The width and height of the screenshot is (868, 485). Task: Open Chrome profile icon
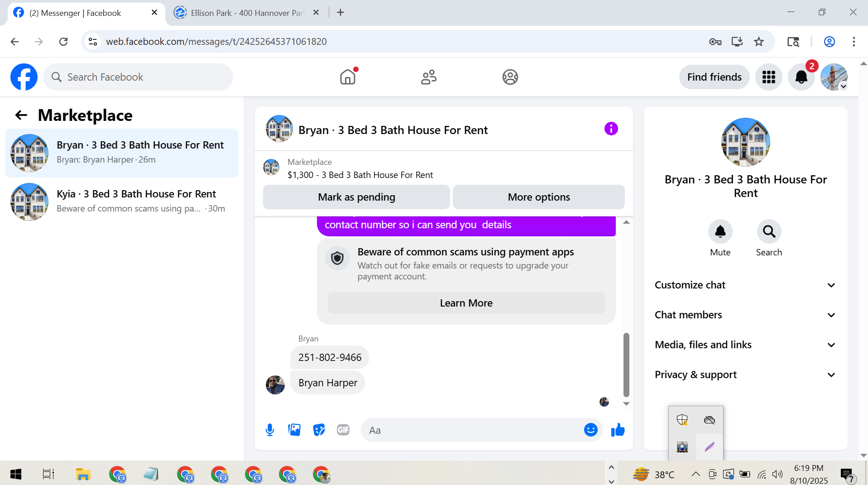point(830,42)
